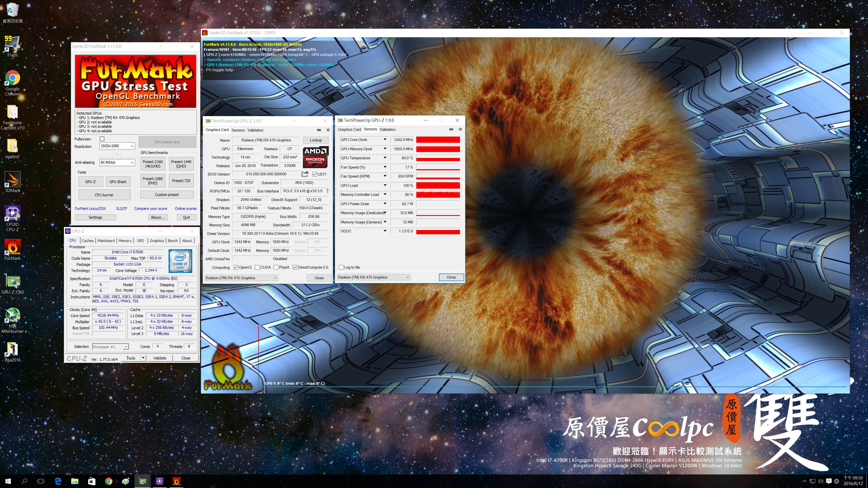The width and height of the screenshot is (868, 488).
Task: Click the Lookup button in GPU-Z
Action: (x=316, y=140)
